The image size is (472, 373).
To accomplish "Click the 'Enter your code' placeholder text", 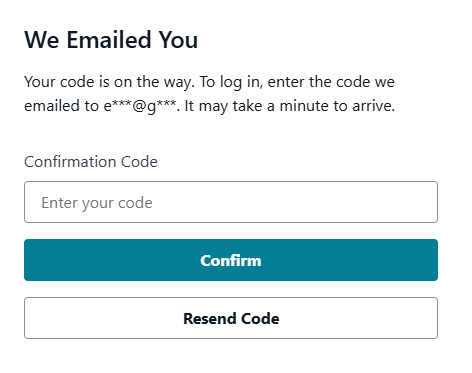I will pos(97,203).
